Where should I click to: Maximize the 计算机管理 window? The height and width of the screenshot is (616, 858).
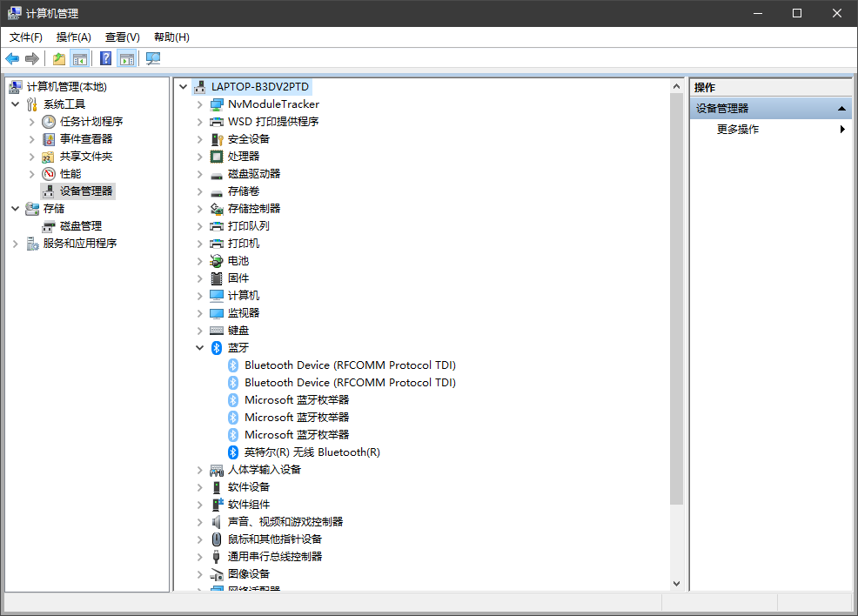pyautogui.click(x=797, y=13)
